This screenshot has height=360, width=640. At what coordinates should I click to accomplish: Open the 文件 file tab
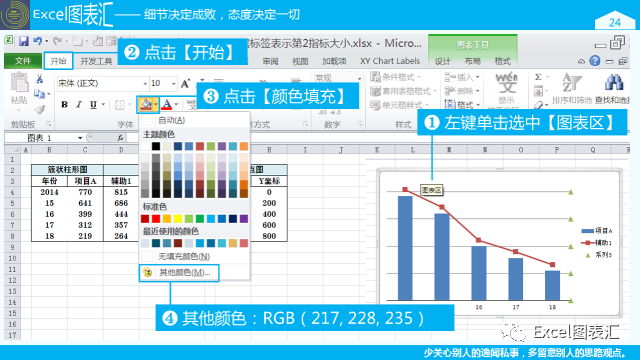point(23,61)
